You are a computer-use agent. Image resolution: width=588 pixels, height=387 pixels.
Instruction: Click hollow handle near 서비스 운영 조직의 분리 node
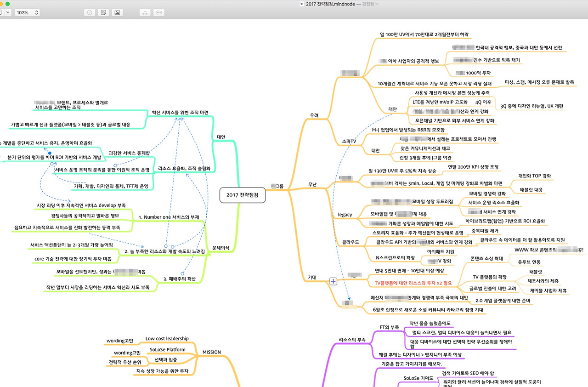coord(115,165)
